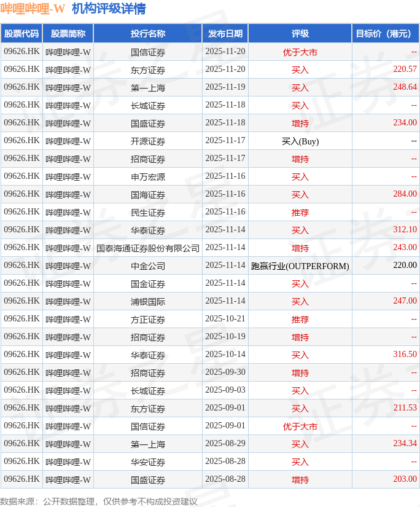This screenshot has width=420, height=507.
Task: Click the 增持 rating in the last row
Action: point(300,479)
